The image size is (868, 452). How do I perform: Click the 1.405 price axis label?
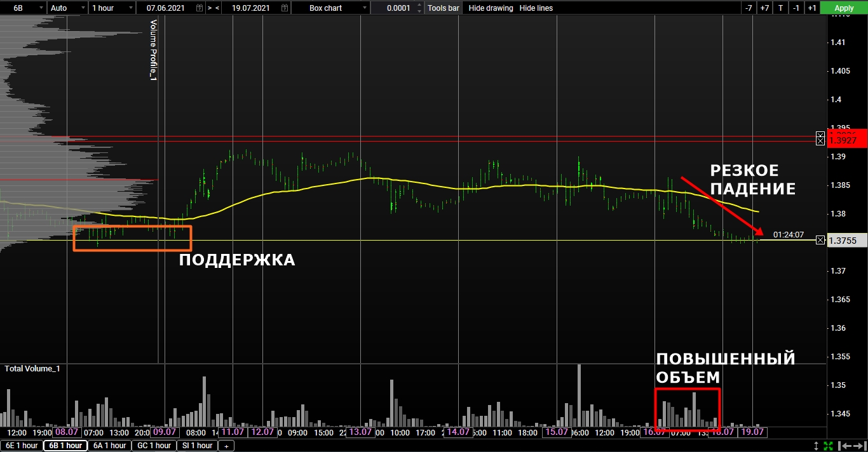pyautogui.click(x=841, y=71)
